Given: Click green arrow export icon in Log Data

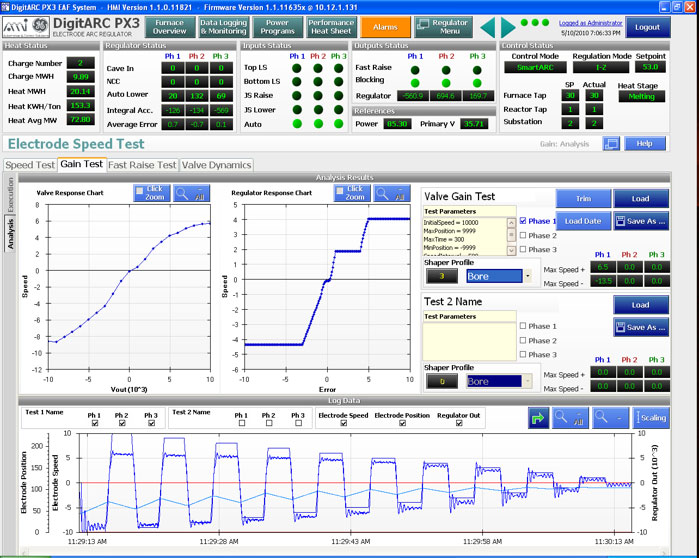Looking at the screenshot, I should tap(539, 418).
